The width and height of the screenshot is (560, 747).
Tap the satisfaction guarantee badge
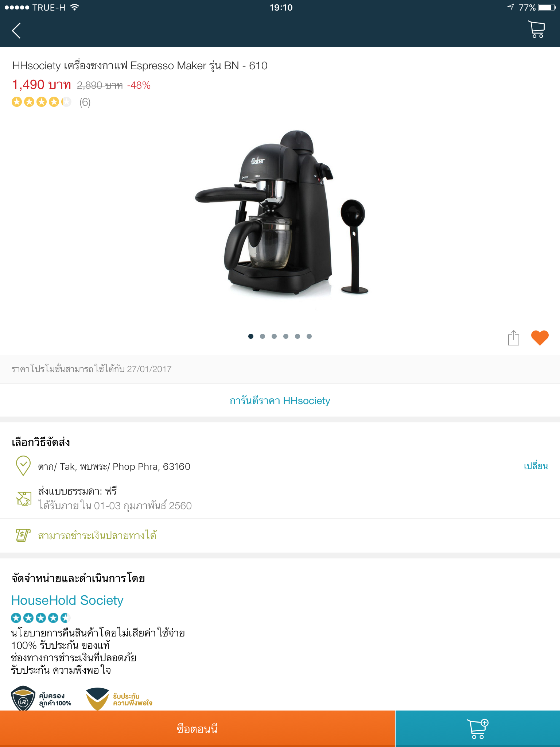(x=119, y=699)
